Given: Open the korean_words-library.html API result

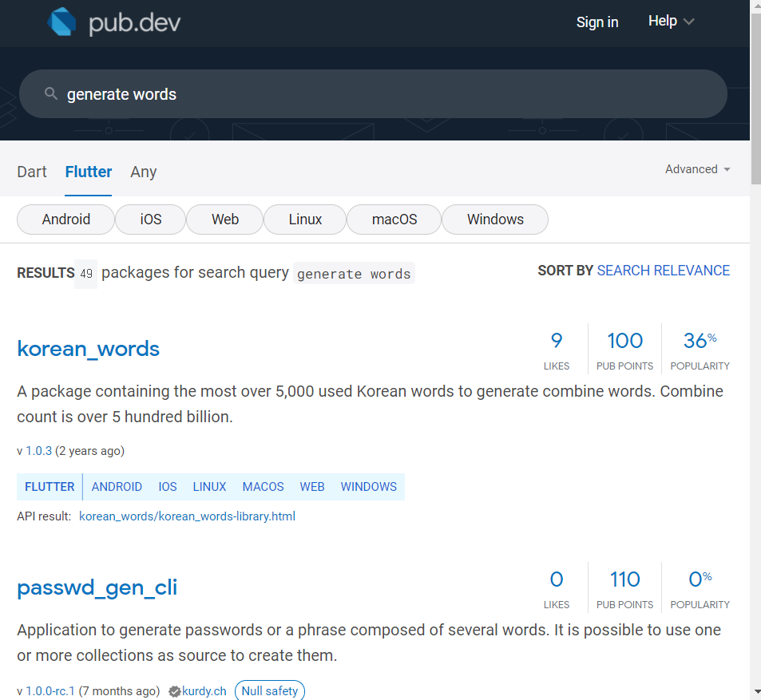Looking at the screenshot, I should pyautogui.click(x=187, y=516).
